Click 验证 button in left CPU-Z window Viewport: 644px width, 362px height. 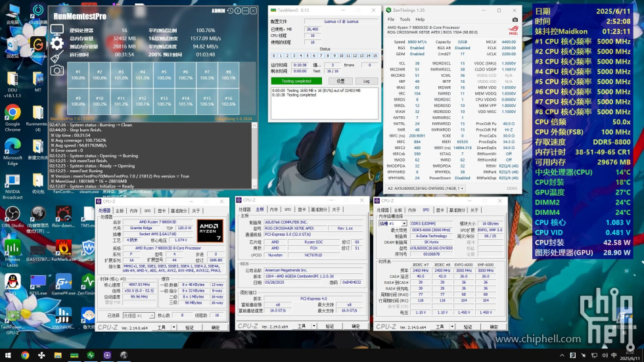[x=189, y=327]
